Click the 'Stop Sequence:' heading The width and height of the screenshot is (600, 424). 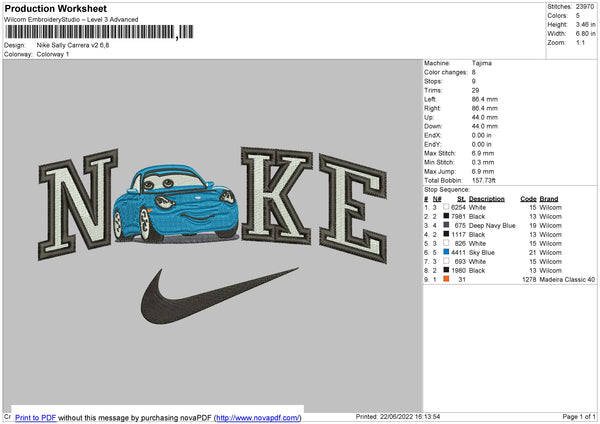[447, 189]
